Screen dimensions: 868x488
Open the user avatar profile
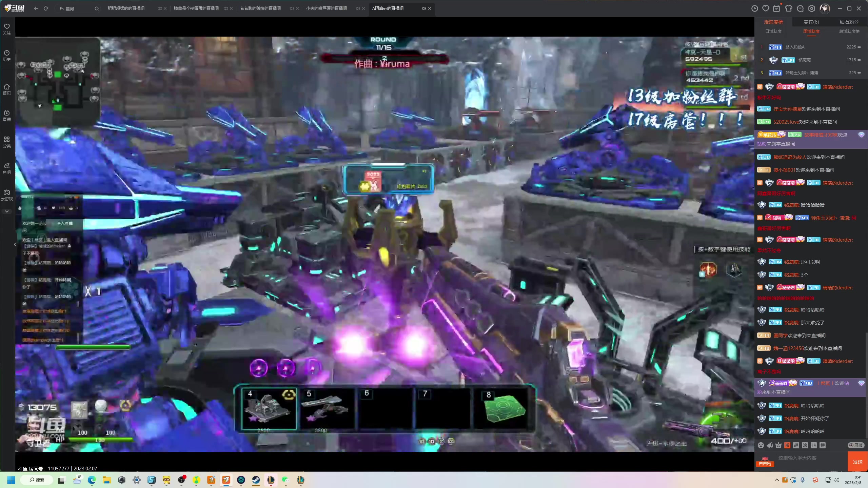825,8
